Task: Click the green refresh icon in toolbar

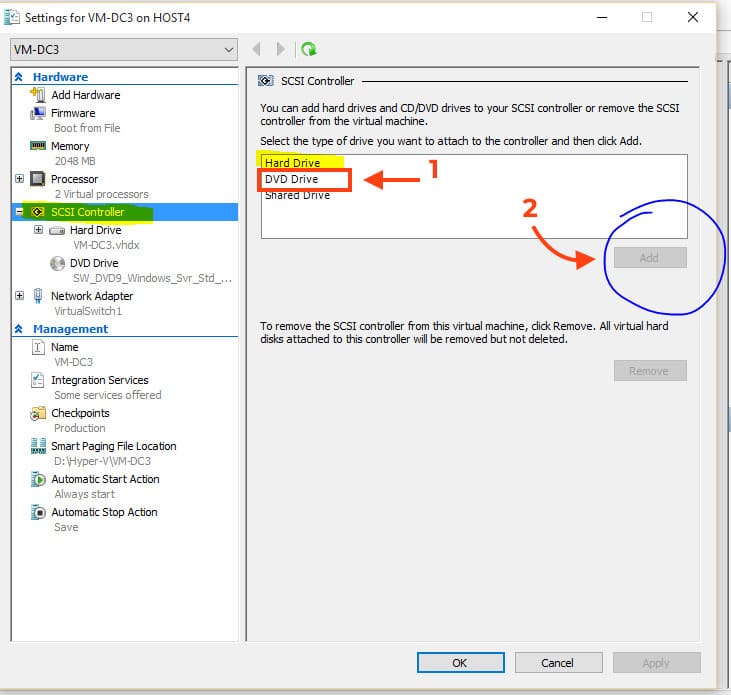Action: pos(309,49)
